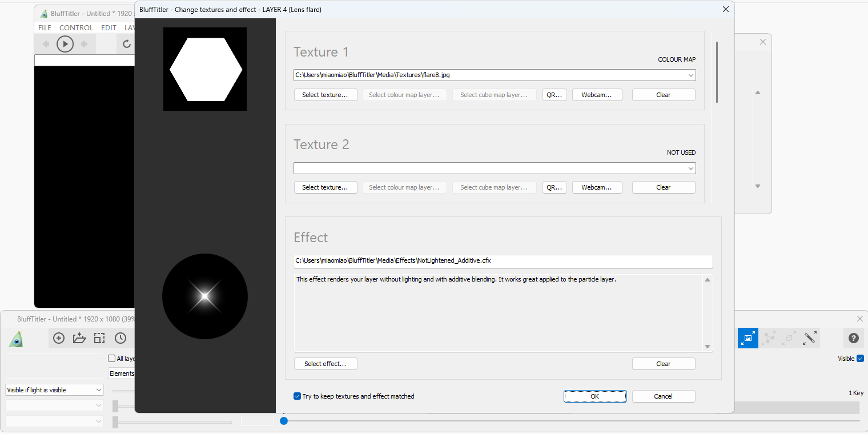Open help with the question mark icon
868x434 pixels.
pos(854,338)
